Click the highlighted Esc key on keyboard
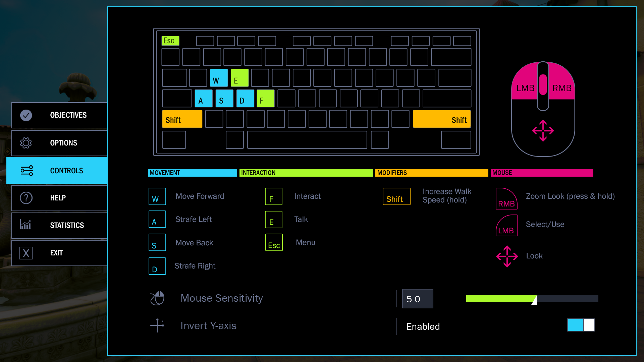The height and width of the screenshot is (362, 644). (170, 41)
